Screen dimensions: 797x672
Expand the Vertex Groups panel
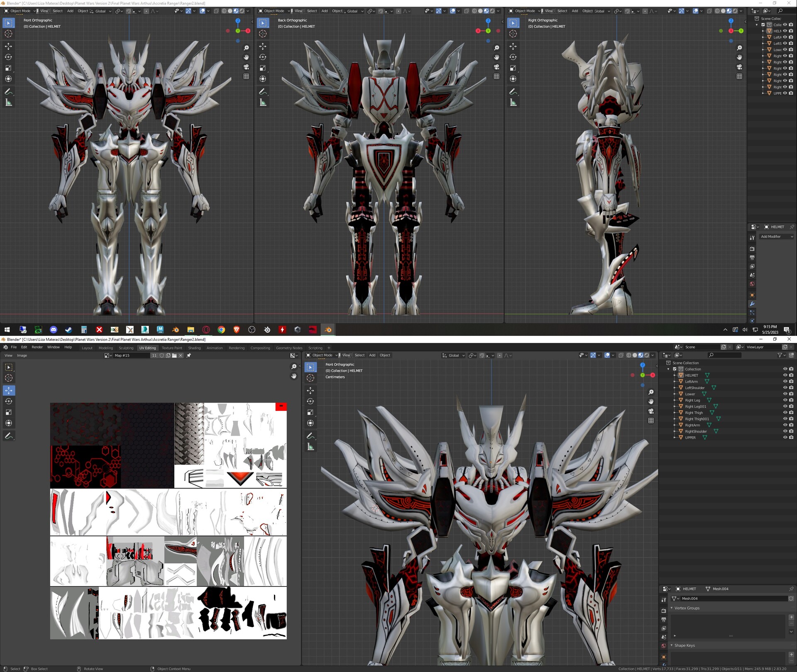[x=687, y=608]
